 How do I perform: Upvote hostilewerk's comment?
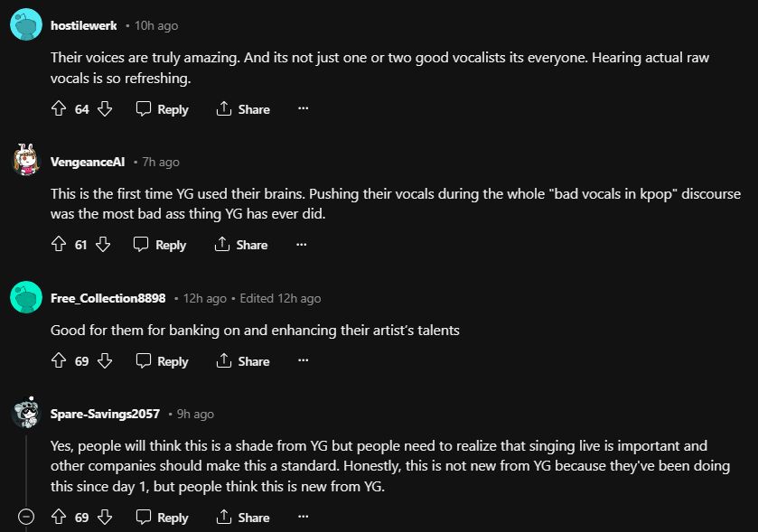[x=60, y=109]
